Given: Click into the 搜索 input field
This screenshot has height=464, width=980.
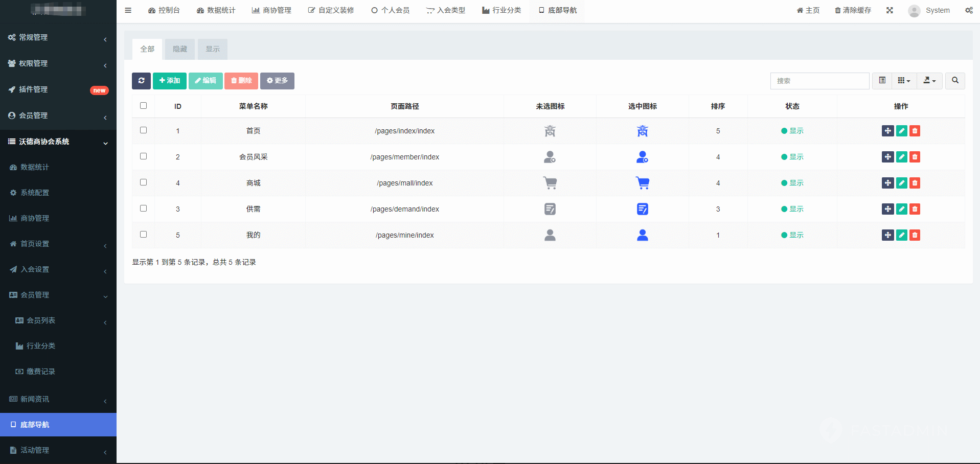Looking at the screenshot, I should coord(819,81).
